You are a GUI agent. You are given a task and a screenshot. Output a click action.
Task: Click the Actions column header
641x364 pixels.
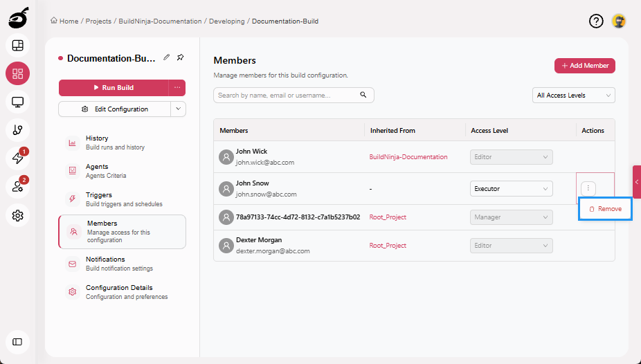(x=593, y=130)
